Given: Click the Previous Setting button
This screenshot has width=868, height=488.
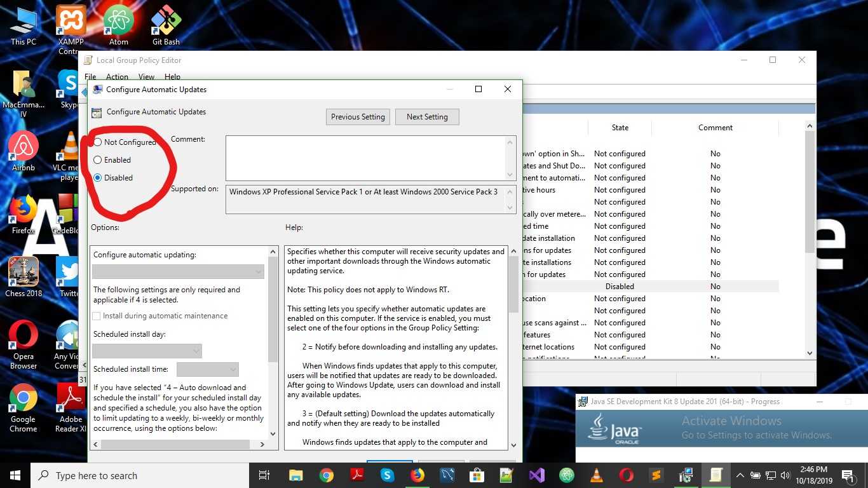Looking at the screenshot, I should click(358, 117).
